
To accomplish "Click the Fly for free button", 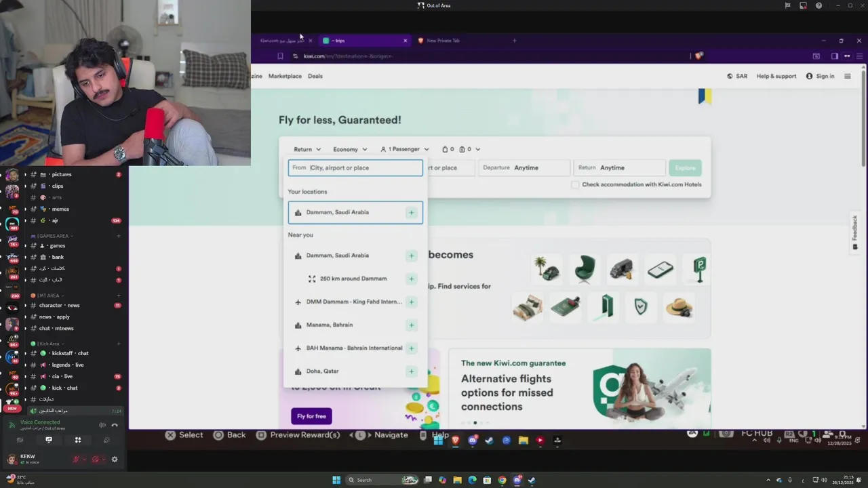I will [x=311, y=416].
